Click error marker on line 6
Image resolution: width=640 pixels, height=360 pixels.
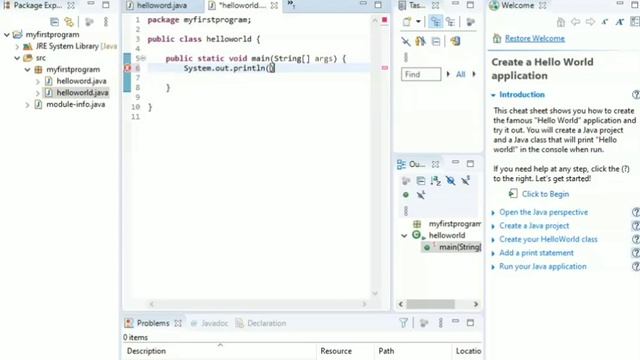point(127,68)
